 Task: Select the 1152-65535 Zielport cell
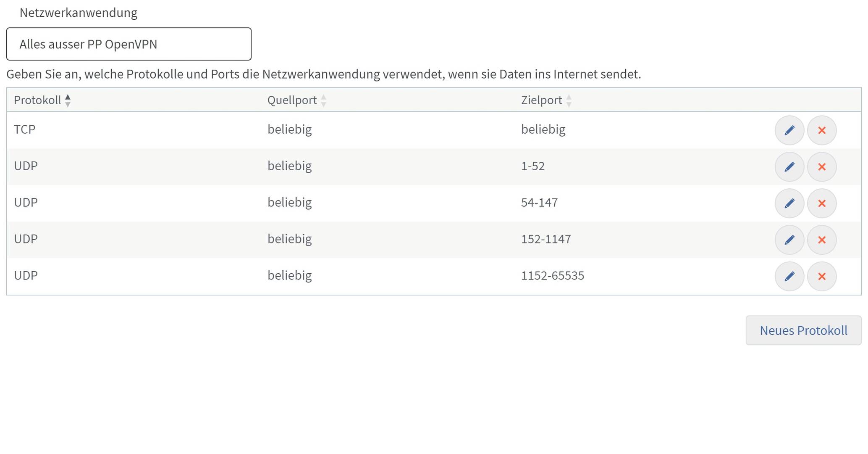click(553, 276)
